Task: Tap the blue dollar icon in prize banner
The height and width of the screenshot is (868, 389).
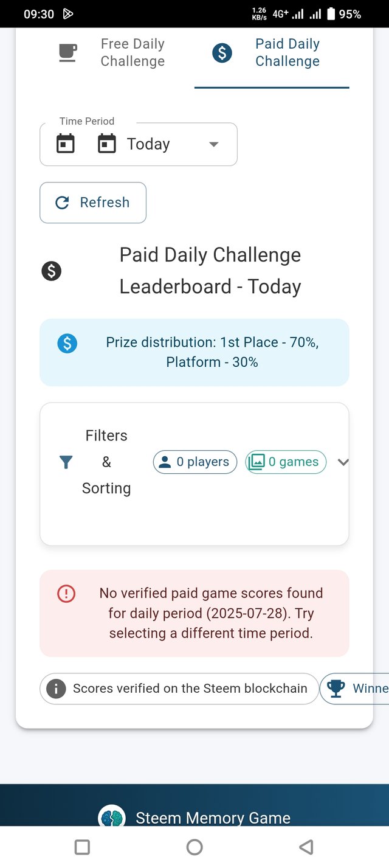Action: point(67,343)
